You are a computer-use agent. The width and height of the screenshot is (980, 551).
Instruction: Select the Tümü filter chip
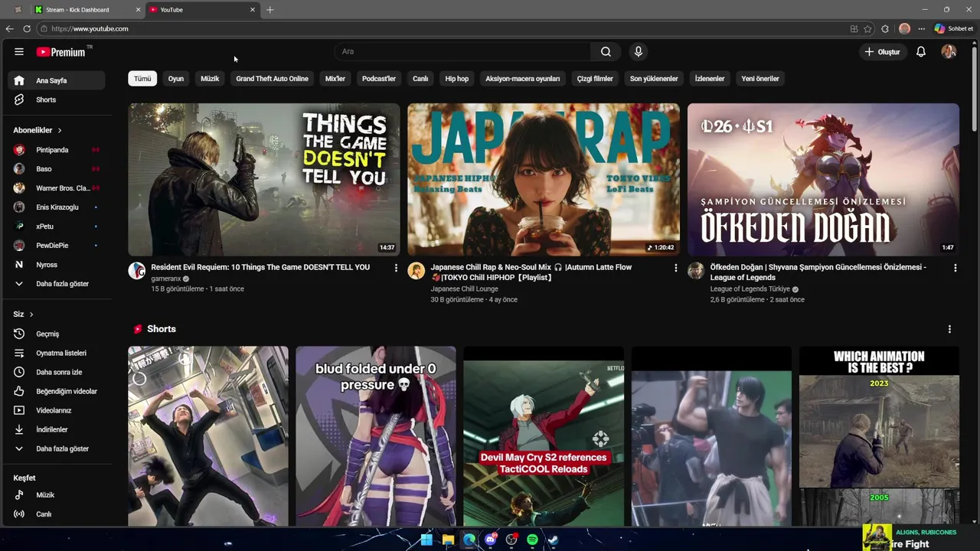coord(142,79)
